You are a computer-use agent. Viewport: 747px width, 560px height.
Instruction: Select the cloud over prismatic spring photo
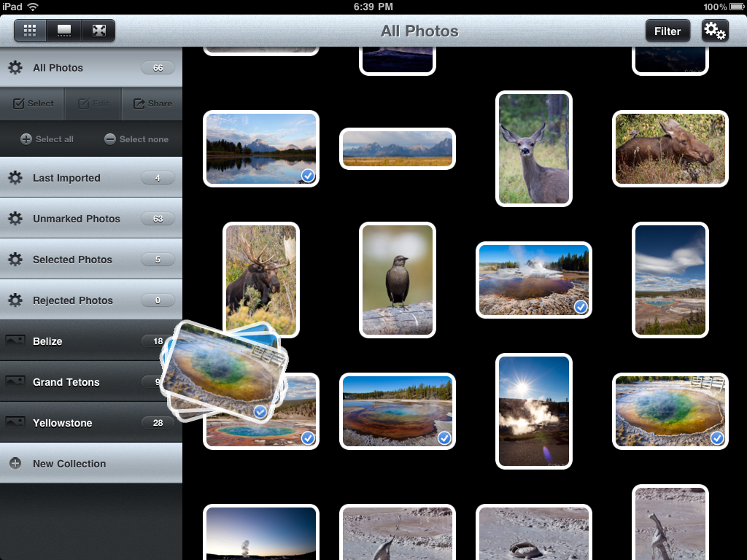[670, 280]
